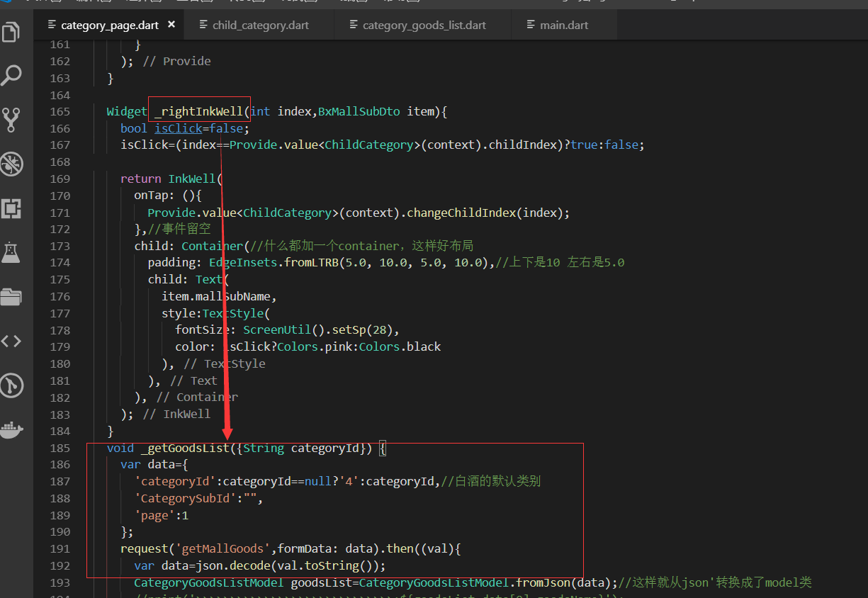The width and height of the screenshot is (868, 598).
Task: Click file icon on main.dart tab
Action: coord(531,25)
